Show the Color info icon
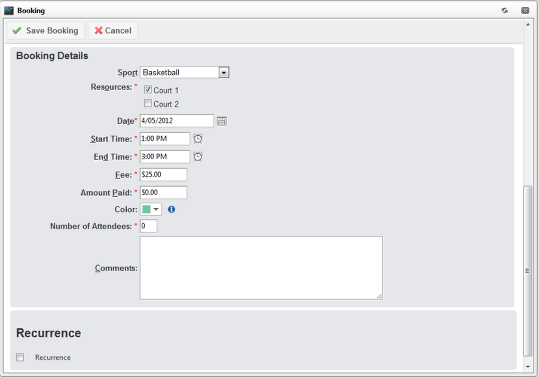The width and height of the screenshot is (540, 378). coord(172,209)
